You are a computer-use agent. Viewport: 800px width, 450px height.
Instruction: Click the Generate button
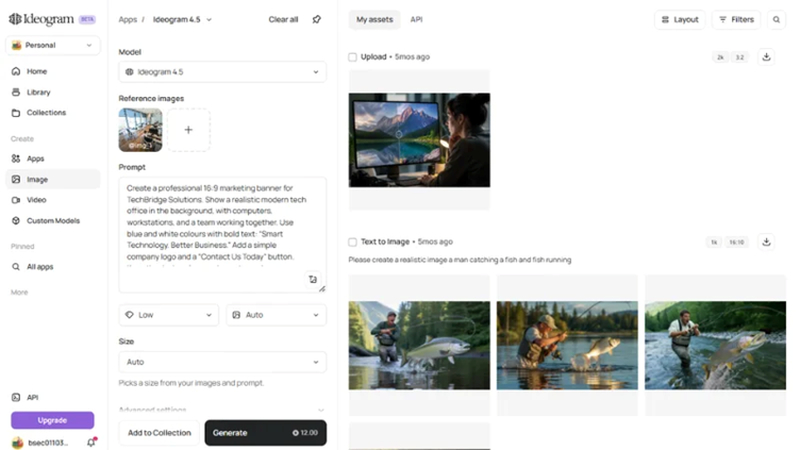tap(265, 433)
